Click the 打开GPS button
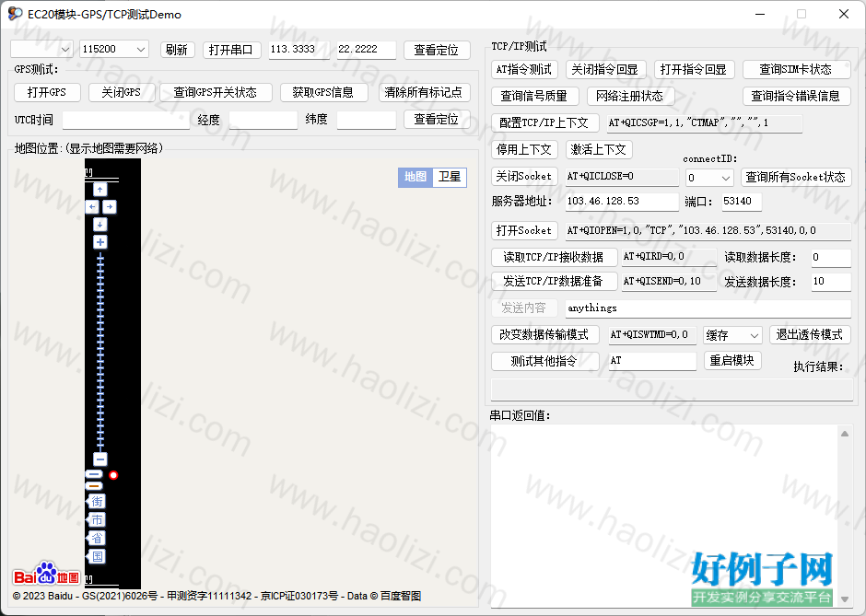 [47, 92]
